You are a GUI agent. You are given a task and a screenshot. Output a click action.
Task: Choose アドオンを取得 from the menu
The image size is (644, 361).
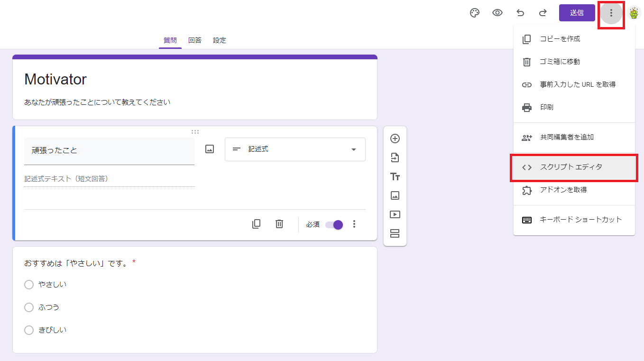point(574,190)
